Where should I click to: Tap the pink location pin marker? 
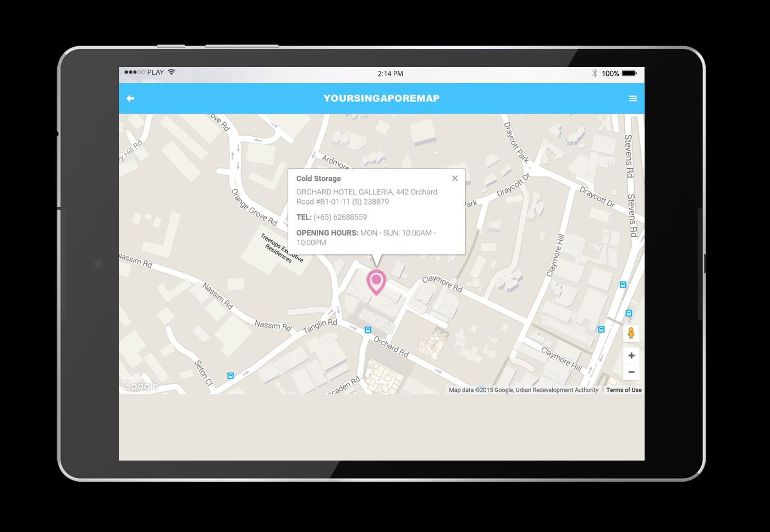pyautogui.click(x=376, y=282)
